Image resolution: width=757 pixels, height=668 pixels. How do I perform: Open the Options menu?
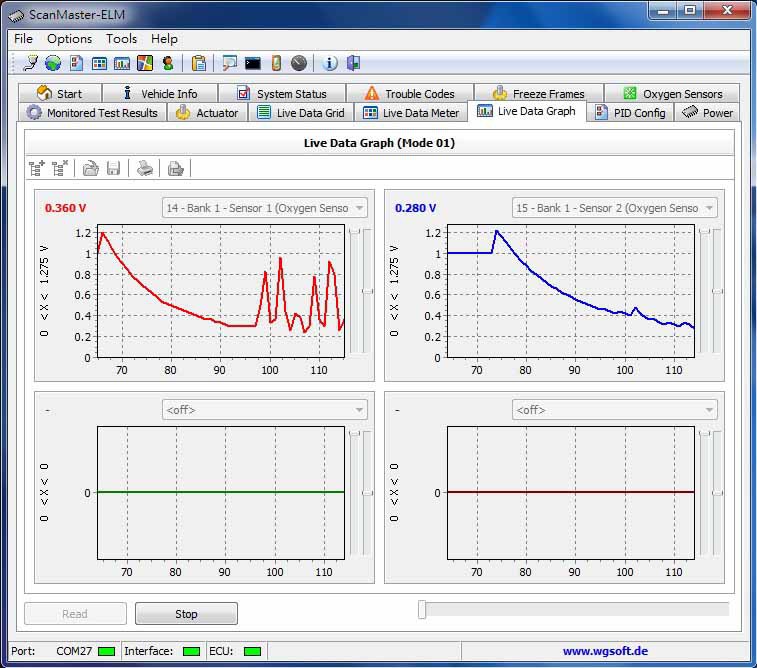pos(69,39)
